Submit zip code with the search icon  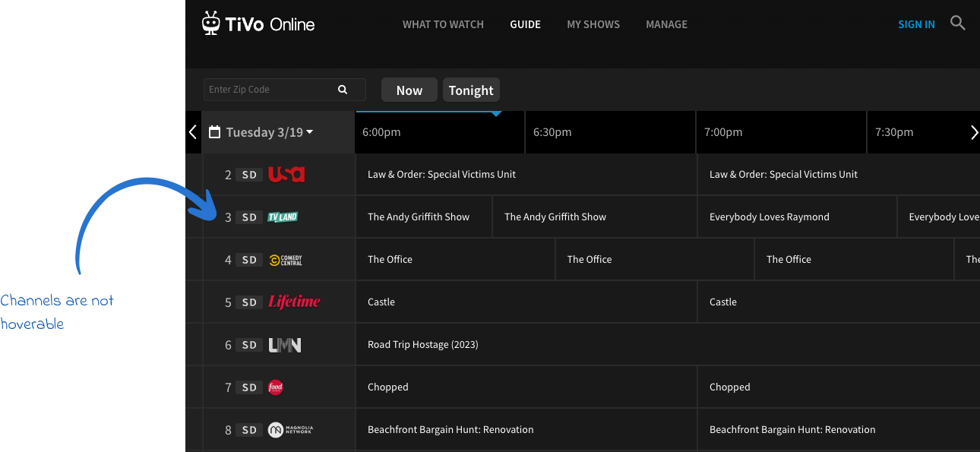pos(343,90)
